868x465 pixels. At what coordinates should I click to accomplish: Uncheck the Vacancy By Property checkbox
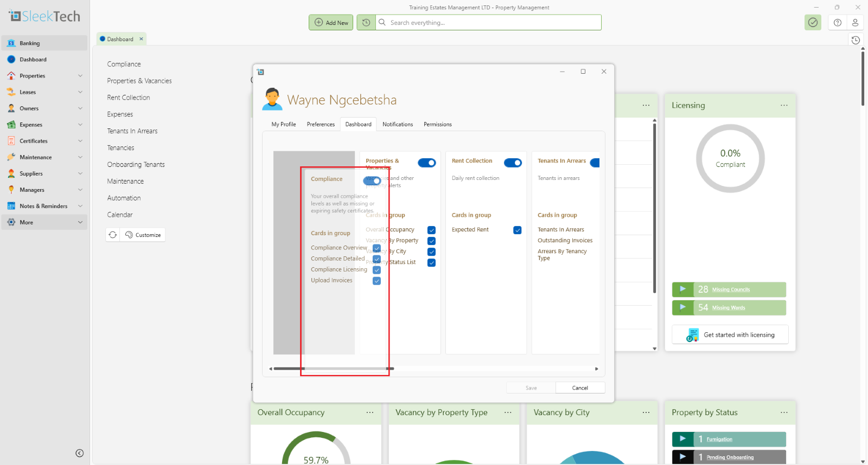(x=431, y=241)
